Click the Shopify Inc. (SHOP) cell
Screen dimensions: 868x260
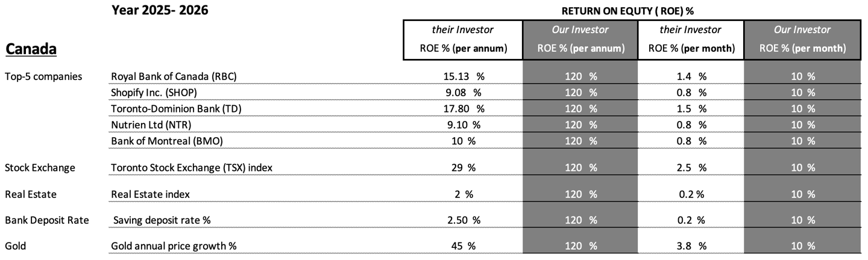tap(154, 93)
